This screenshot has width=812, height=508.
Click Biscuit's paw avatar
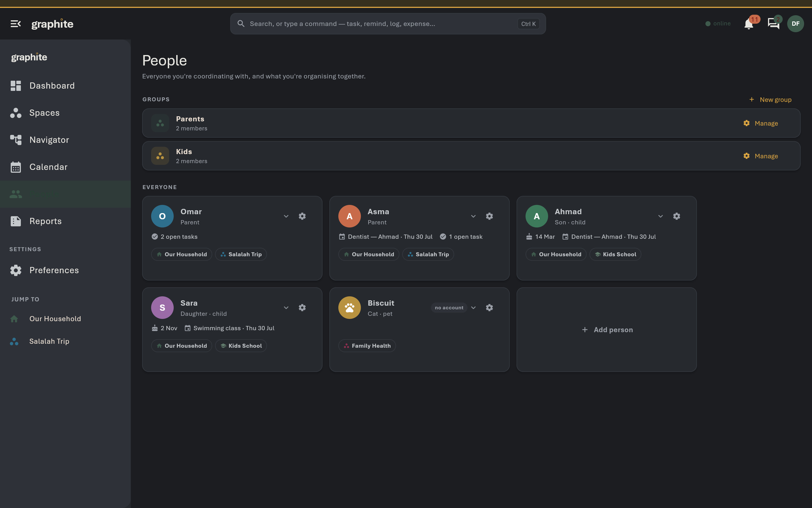tap(350, 307)
